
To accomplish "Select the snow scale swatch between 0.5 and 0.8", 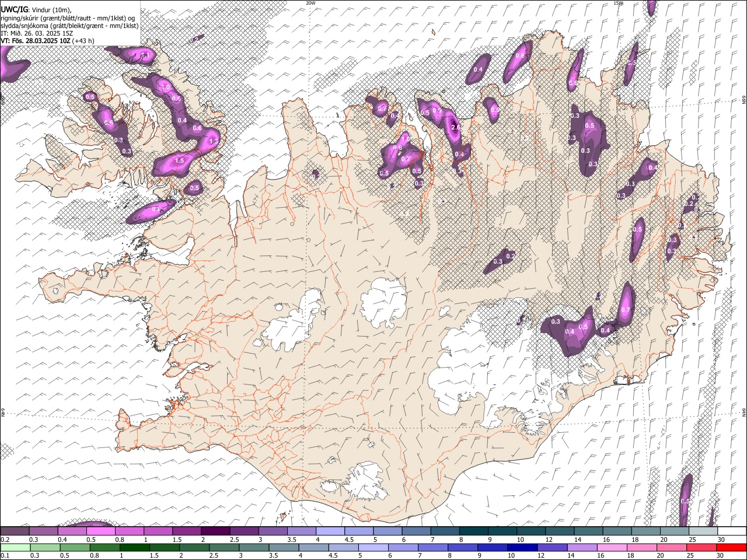I will (101, 531).
